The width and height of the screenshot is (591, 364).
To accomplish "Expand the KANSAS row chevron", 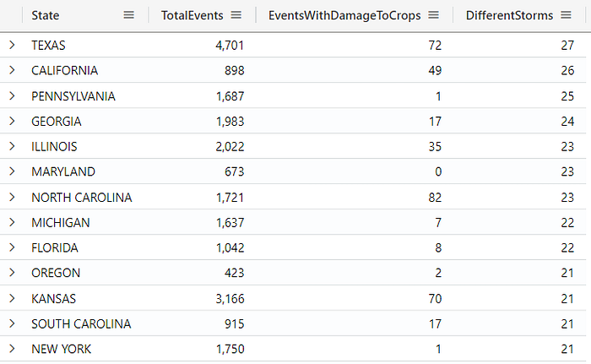I will pyautogui.click(x=12, y=298).
